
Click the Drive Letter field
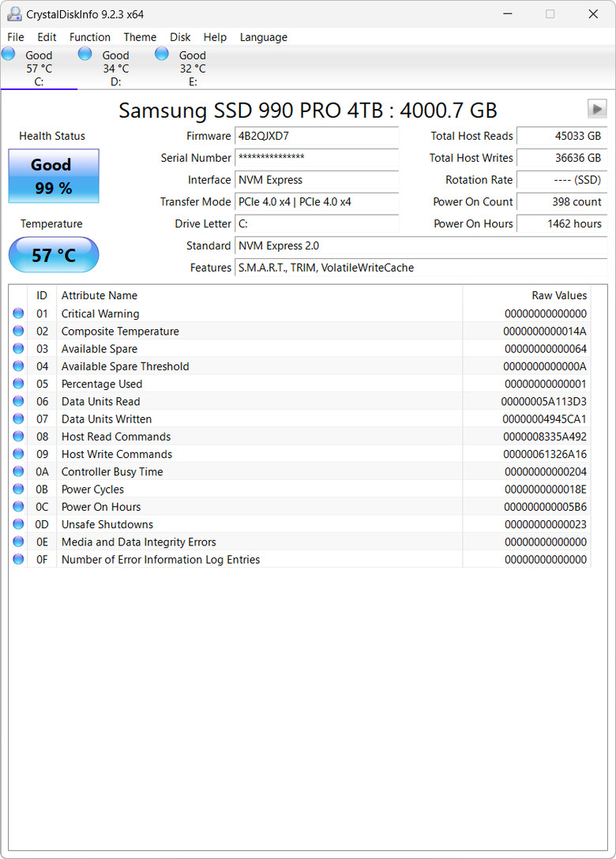(x=317, y=223)
